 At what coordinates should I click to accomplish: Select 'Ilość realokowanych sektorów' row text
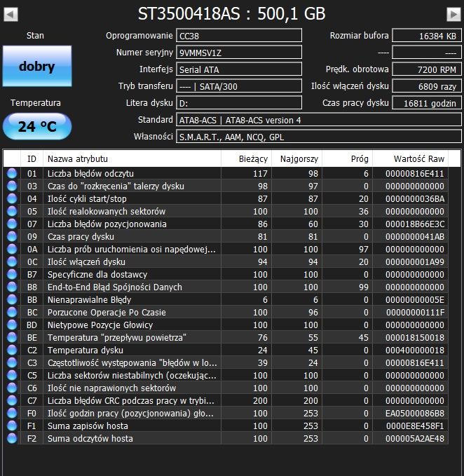click(x=107, y=211)
